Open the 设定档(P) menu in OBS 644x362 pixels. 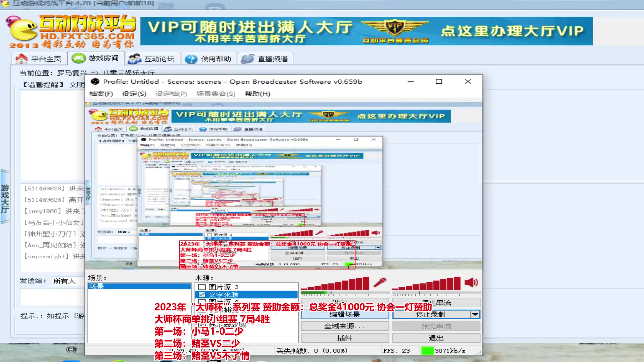tap(171, 94)
